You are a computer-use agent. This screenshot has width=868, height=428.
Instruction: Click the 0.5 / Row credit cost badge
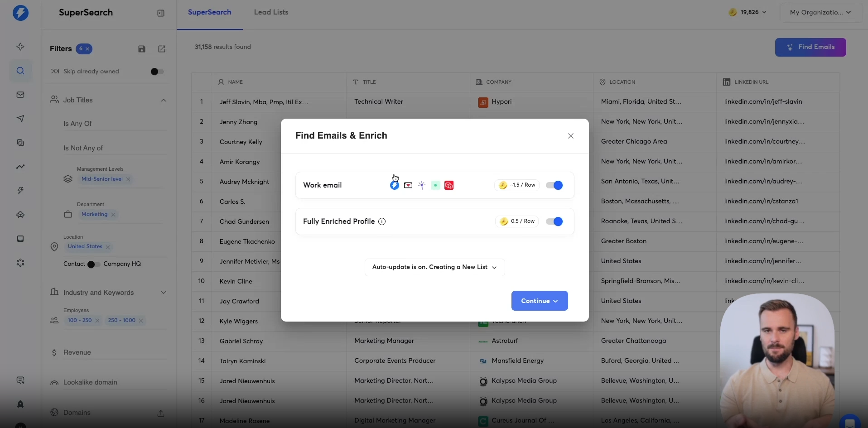pyautogui.click(x=517, y=221)
